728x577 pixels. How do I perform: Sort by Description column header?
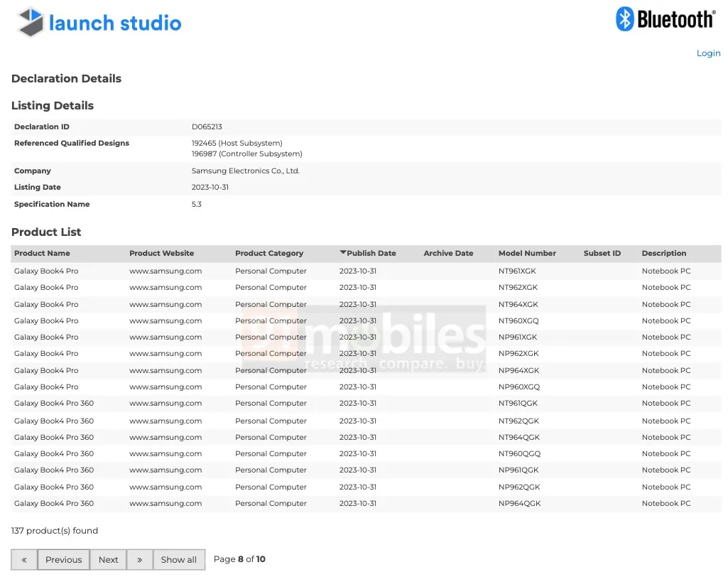[664, 254]
